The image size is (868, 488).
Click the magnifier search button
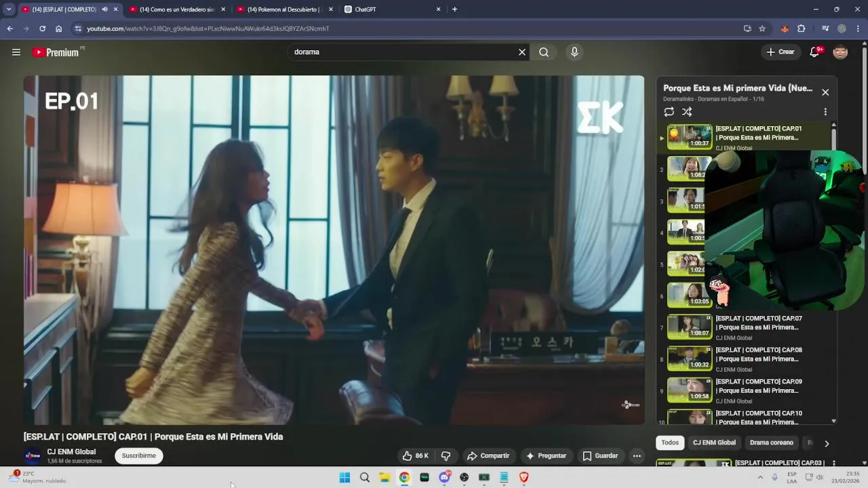544,52
